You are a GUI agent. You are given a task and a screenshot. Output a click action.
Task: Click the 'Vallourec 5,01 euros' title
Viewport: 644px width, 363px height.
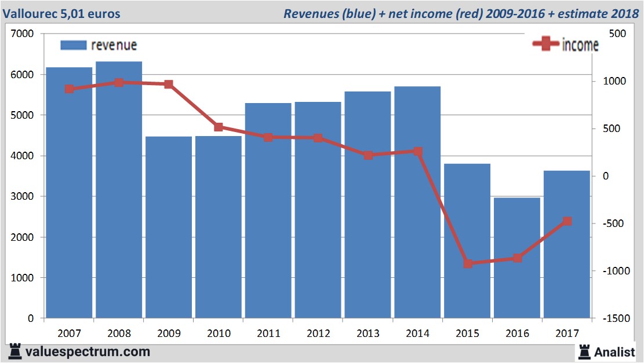click(61, 13)
